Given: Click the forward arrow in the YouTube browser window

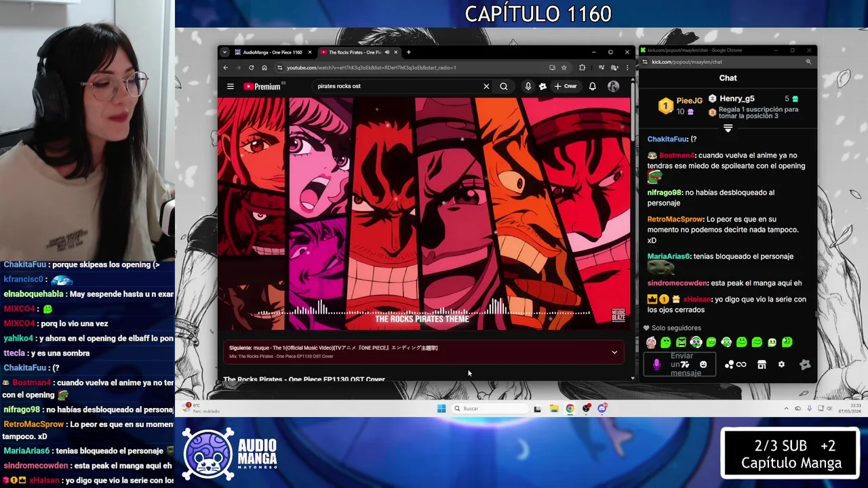Looking at the screenshot, I should pos(238,67).
